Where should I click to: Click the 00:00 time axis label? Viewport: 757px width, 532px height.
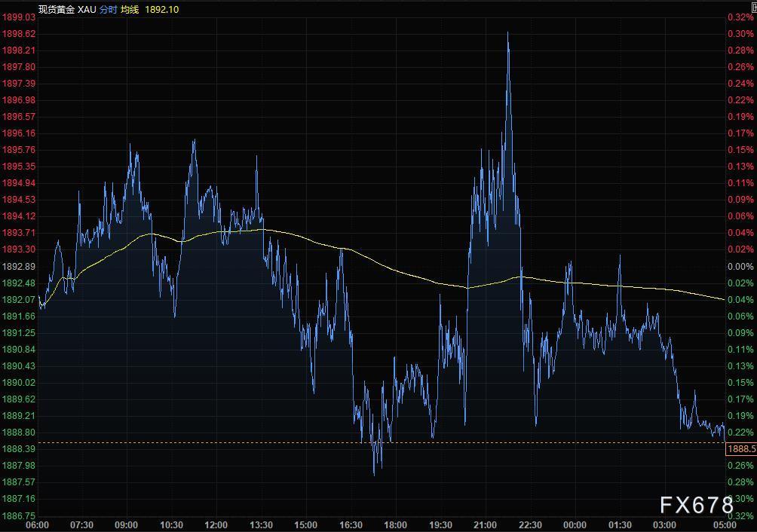(x=575, y=525)
